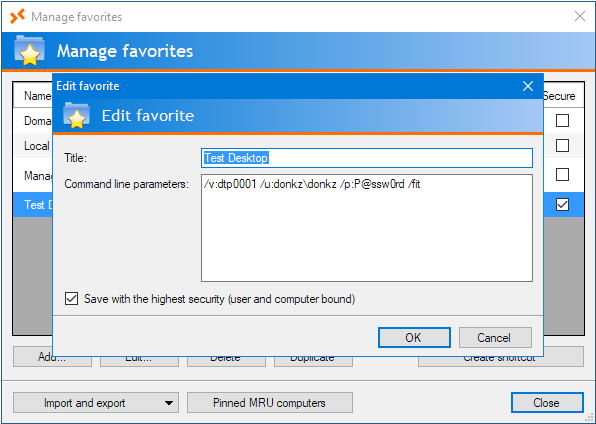Click the Close button at bottom right
The height and width of the screenshot is (424, 596).
tap(547, 403)
